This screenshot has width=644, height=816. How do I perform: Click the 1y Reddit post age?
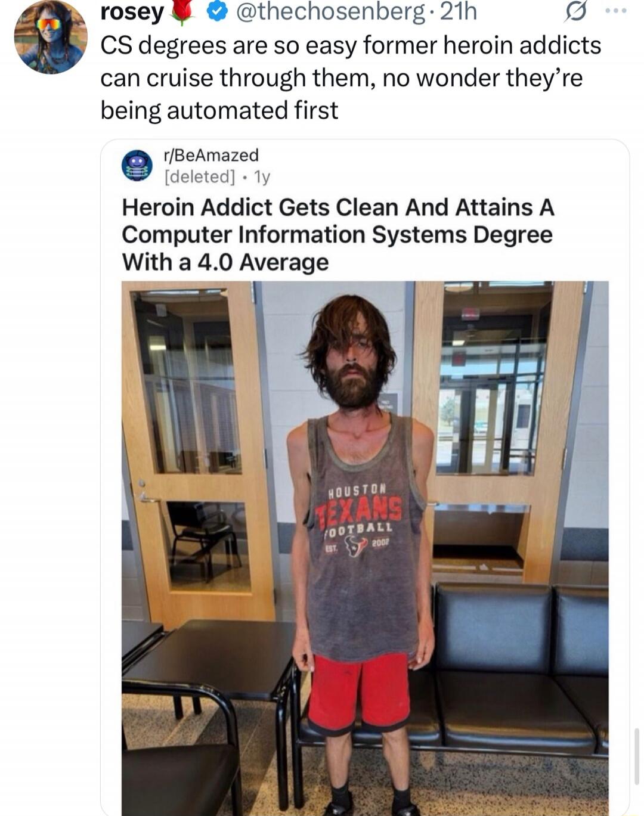[x=262, y=177]
